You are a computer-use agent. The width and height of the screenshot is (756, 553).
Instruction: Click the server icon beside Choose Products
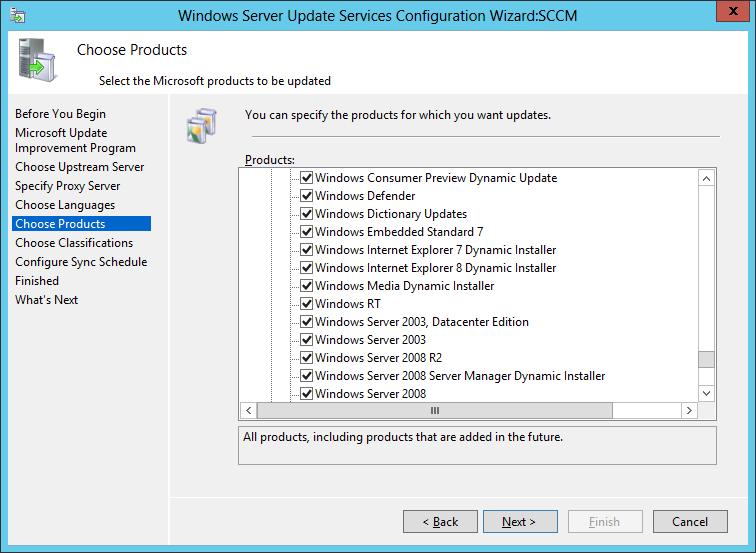(x=37, y=60)
